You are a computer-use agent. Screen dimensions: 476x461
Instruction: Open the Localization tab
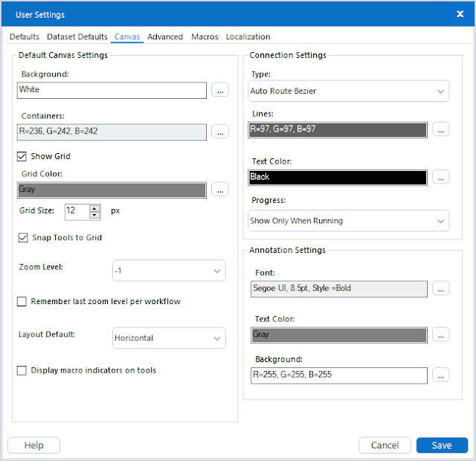click(x=248, y=36)
